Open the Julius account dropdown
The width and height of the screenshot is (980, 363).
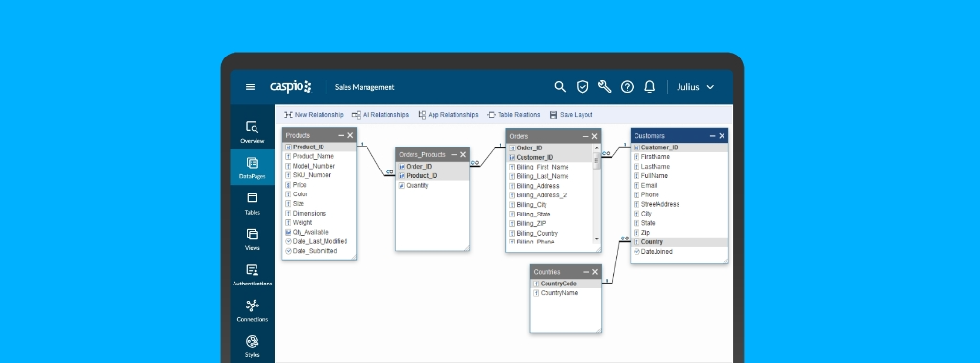(x=695, y=87)
